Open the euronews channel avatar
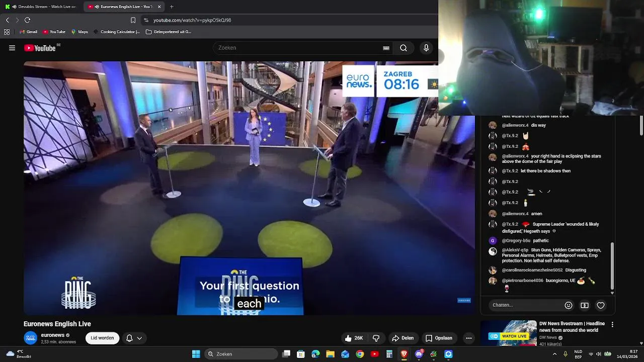Viewport: 644px width, 362px height. pos(30,338)
